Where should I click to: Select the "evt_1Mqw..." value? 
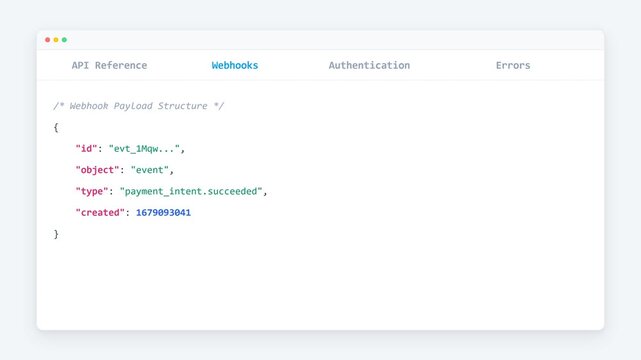coord(144,149)
